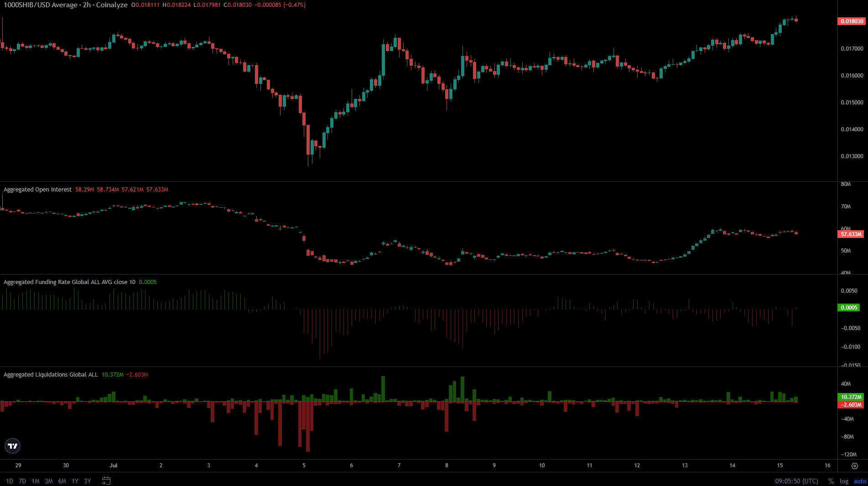Click the 57.633M open interest label
This screenshot has width=868, height=486.
851,234
